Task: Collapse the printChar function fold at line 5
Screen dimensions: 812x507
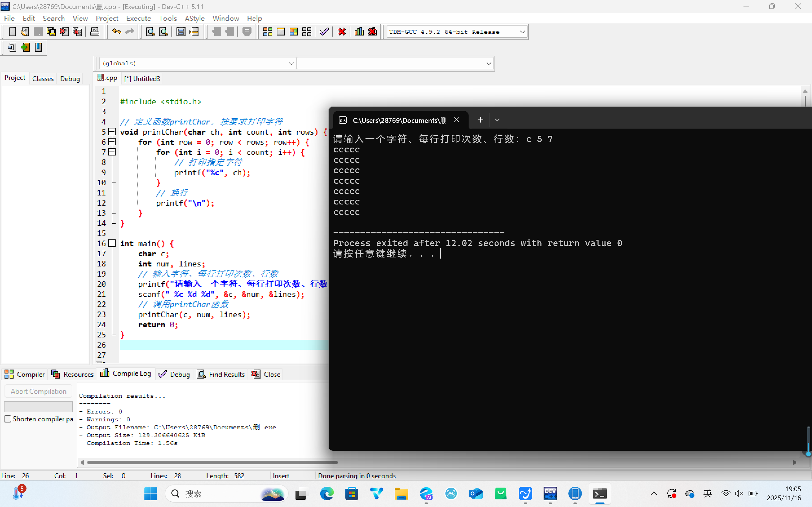Action: [x=112, y=132]
